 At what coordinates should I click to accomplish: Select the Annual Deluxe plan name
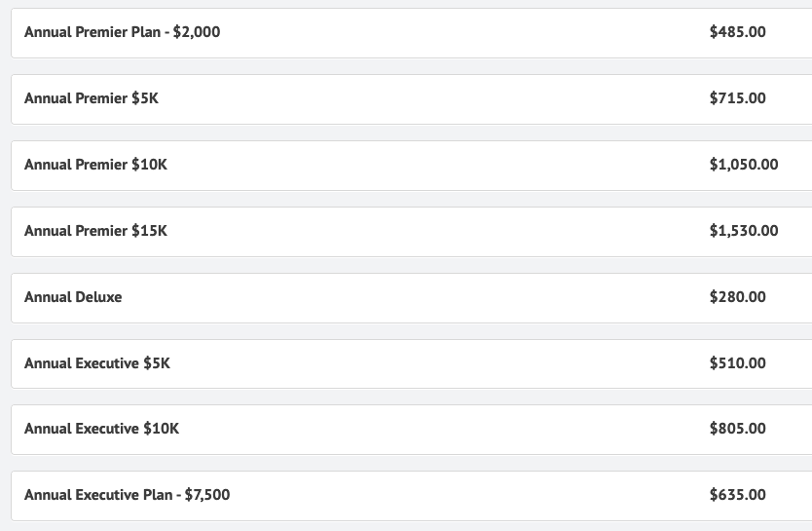pyautogui.click(x=73, y=297)
